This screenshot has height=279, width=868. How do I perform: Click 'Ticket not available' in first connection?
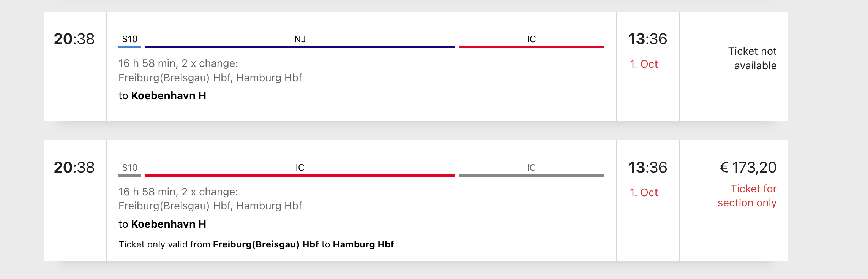coord(753,58)
